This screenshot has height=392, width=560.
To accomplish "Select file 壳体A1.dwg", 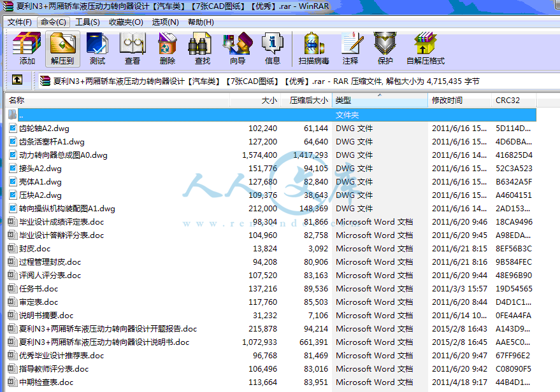I will point(40,182).
